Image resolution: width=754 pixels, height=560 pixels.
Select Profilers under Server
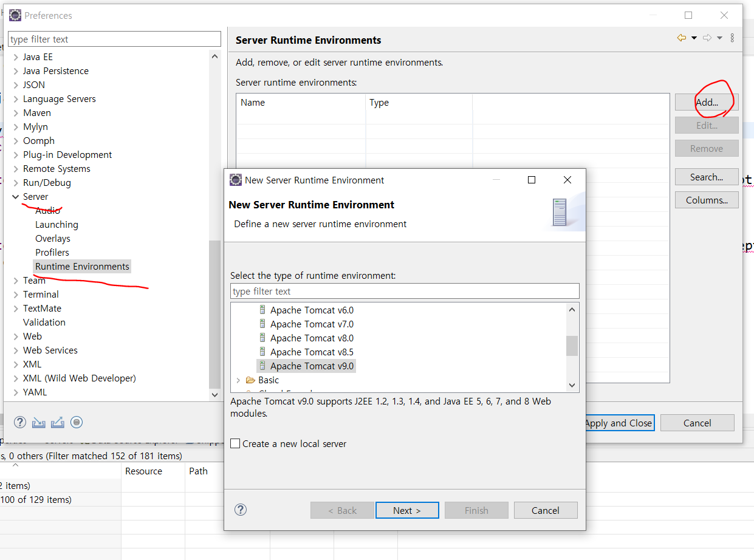tap(52, 252)
